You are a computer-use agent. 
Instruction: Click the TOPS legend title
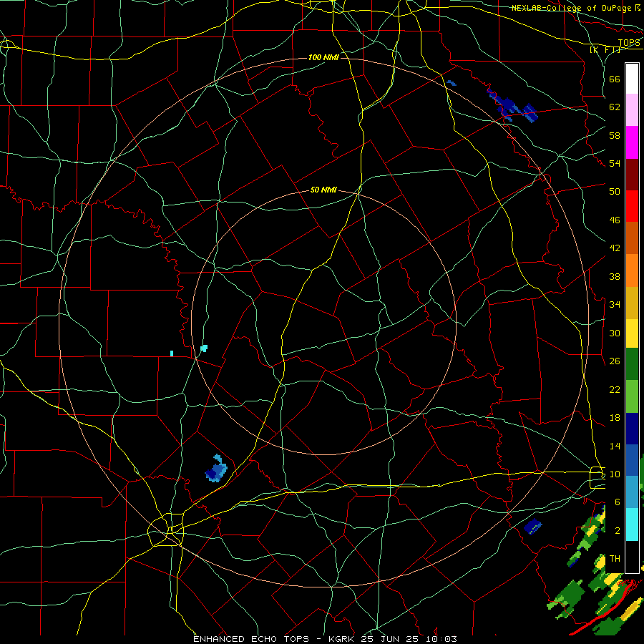(x=629, y=43)
